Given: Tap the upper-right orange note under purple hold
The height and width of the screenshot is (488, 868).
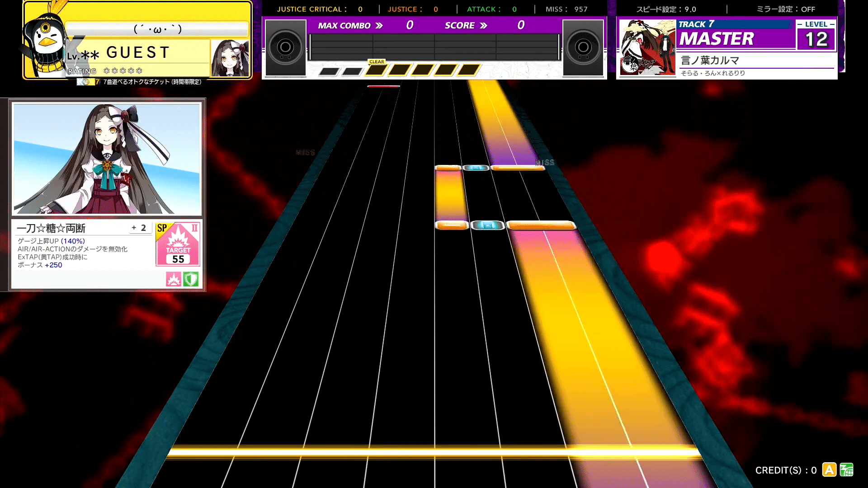Looking at the screenshot, I should point(518,168).
